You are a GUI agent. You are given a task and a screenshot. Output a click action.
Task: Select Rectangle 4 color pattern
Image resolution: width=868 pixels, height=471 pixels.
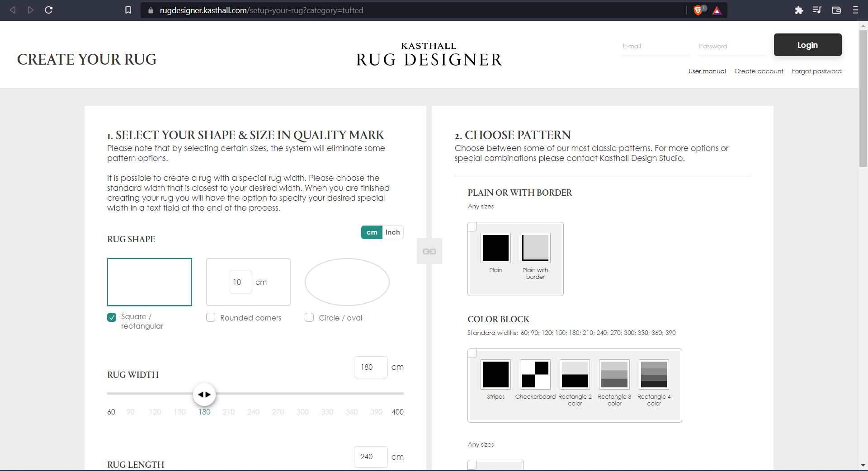654,375
